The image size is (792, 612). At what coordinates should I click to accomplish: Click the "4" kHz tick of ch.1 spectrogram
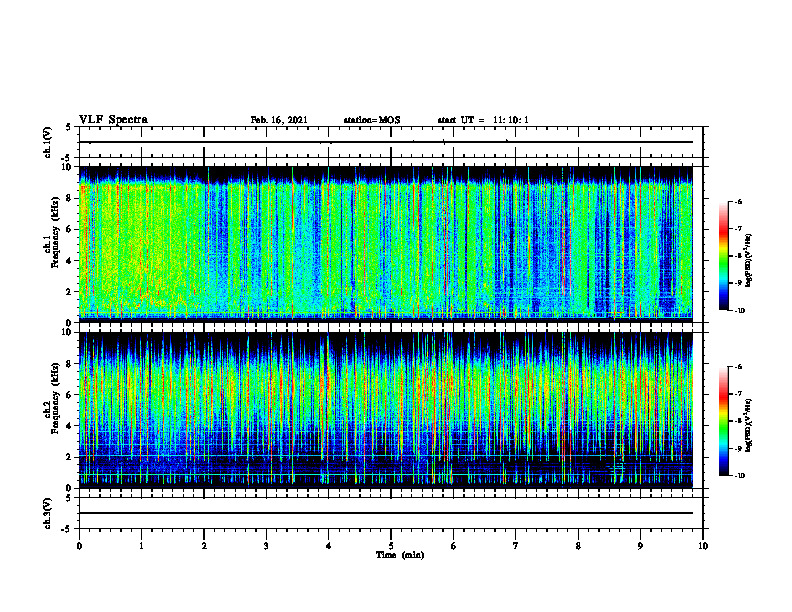pyautogui.click(x=70, y=261)
